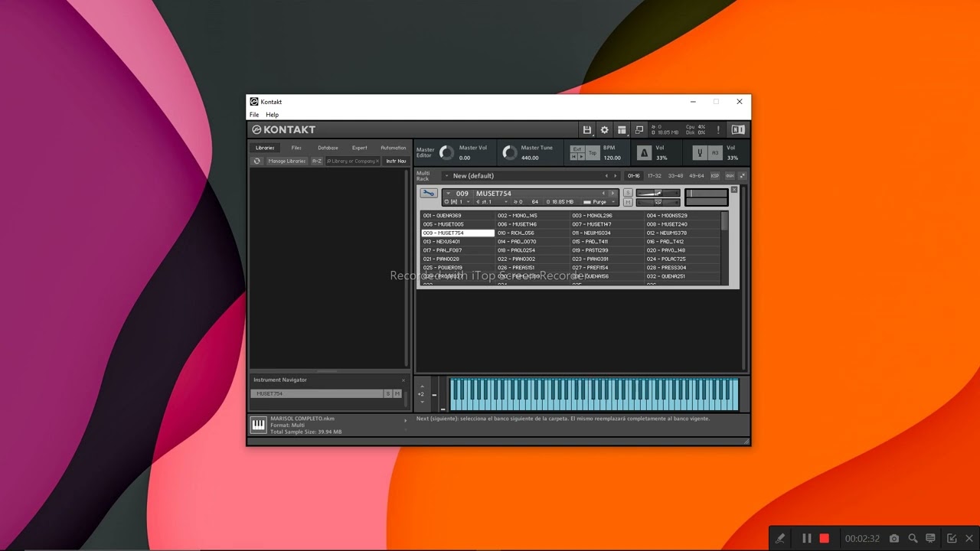Click the rack minimize arrows icon

click(742, 176)
